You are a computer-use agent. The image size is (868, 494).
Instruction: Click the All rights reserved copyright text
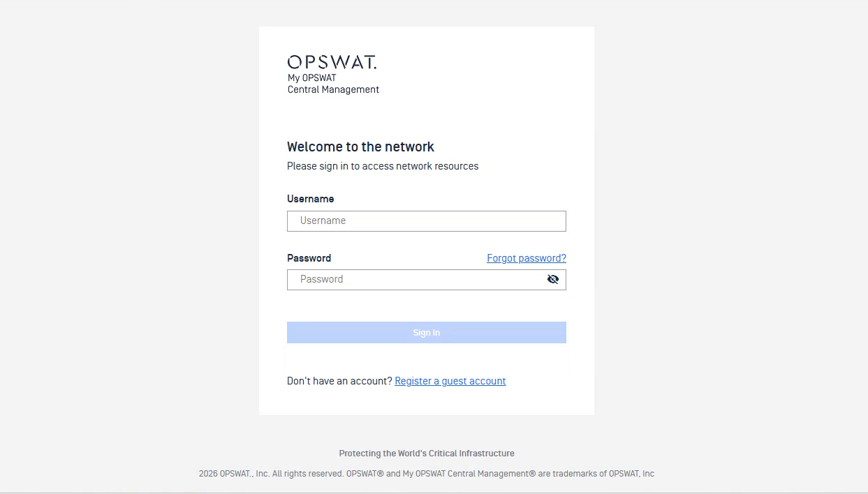307,474
